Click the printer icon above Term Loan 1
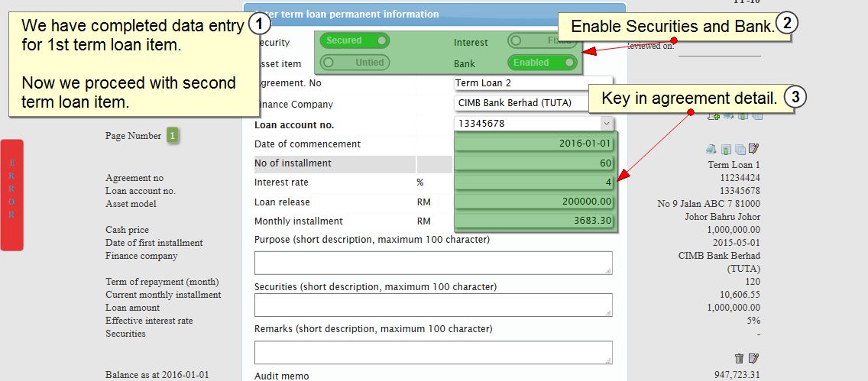Image resolution: width=868 pixels, height=381 pixels. coord(711,149)
